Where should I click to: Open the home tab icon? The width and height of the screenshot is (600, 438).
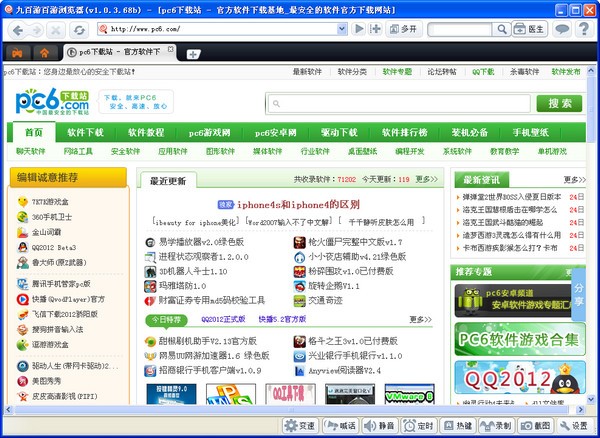coord(45,53)
